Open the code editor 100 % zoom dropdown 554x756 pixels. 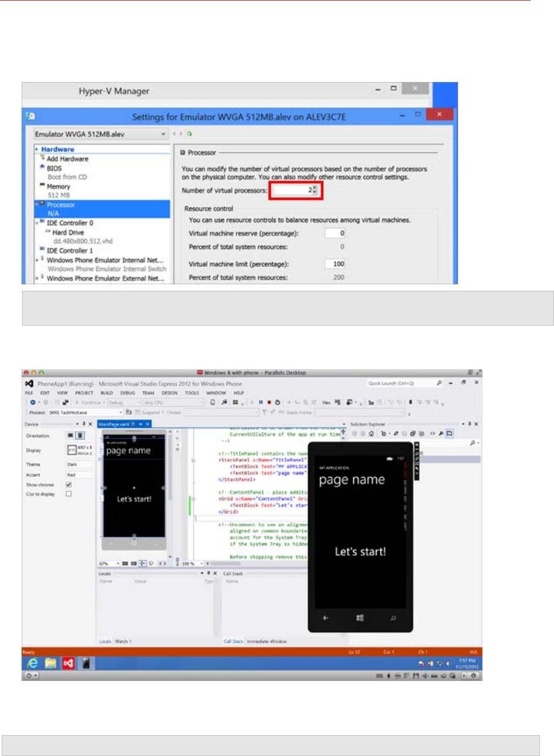coord(192,564)
